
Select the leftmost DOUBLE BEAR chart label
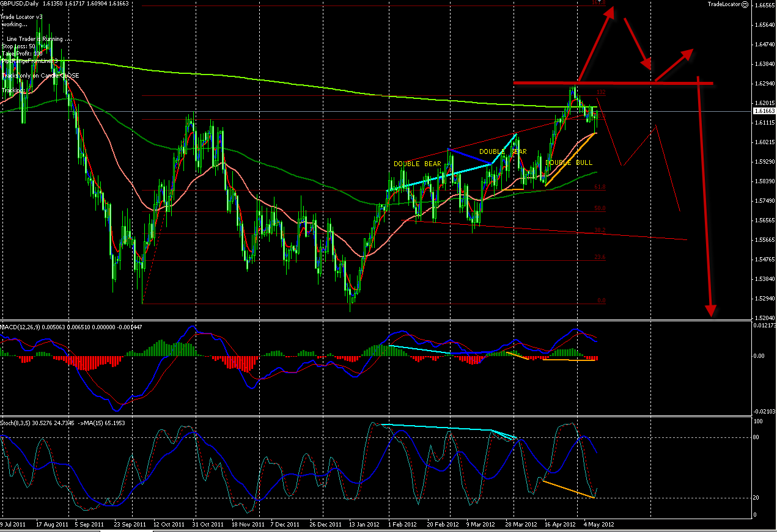[418, 164]
